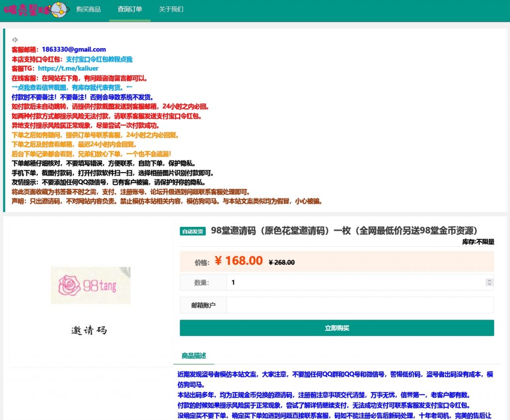
Task: Click the description line starting 付款的时候如果提示风险
Action: pos(324,406)
